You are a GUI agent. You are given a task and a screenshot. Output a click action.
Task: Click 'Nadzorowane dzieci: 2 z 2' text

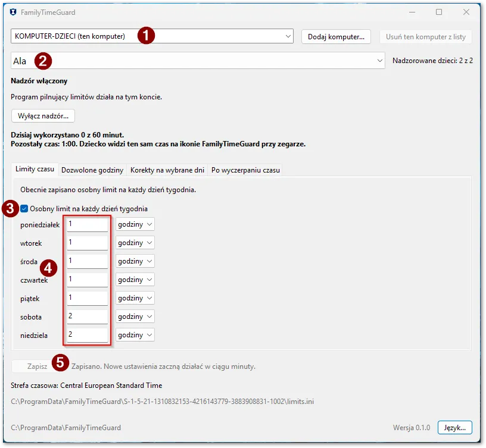[432, 61]
